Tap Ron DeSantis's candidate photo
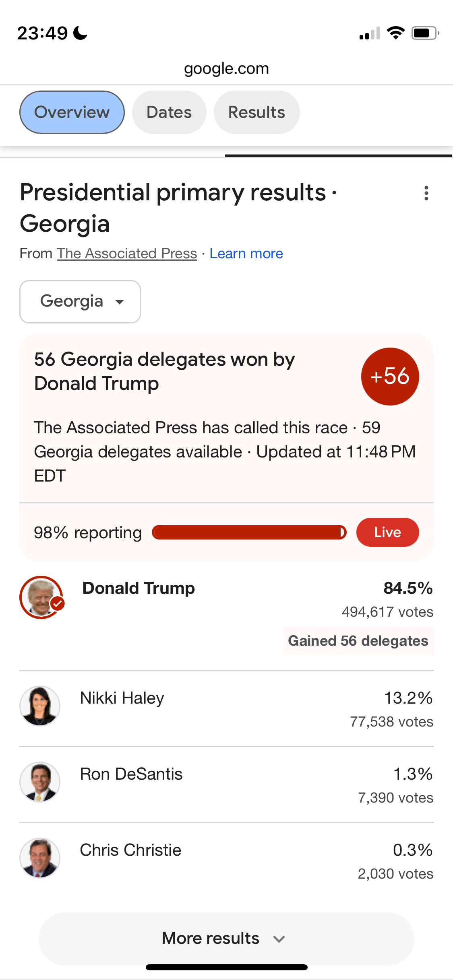Image resolution: width=453 pixels, height=980 pixels. (x=40, y=782)
